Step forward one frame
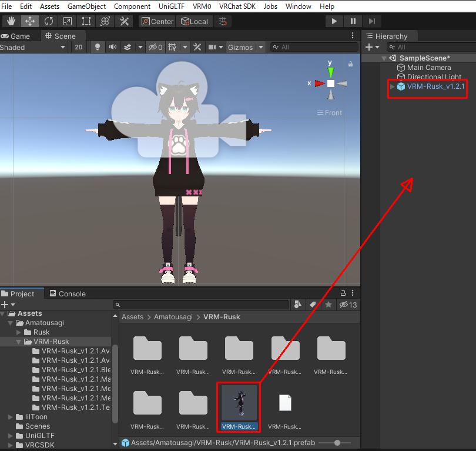Image resolution: width=476 pixels, height=451 pixels. [371, 21]
